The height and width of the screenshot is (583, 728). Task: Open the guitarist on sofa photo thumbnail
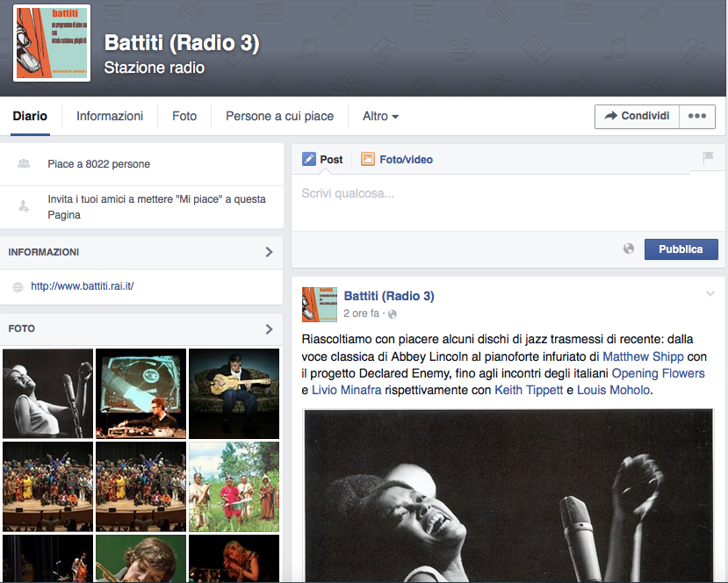point(234,393)
